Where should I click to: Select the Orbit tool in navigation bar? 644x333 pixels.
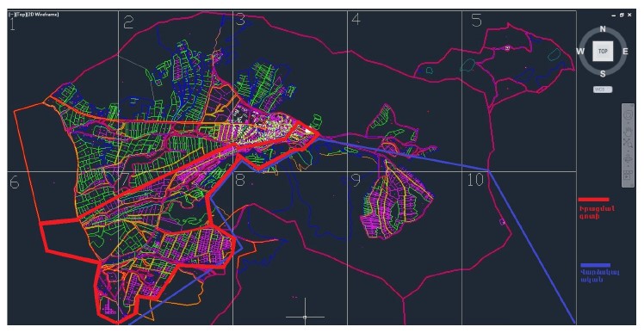[x=629, y=159]
